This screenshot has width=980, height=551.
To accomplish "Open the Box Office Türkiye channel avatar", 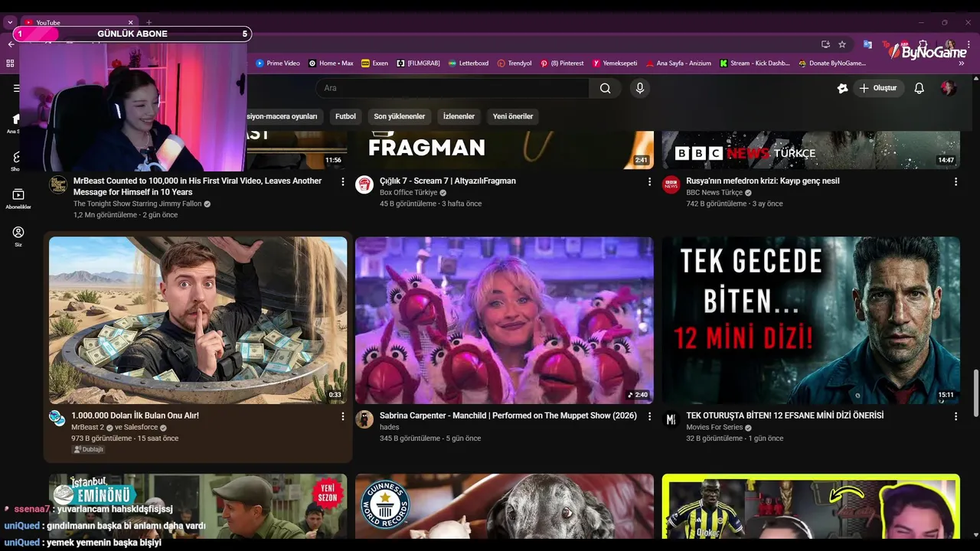I will [x=364, y=184].
